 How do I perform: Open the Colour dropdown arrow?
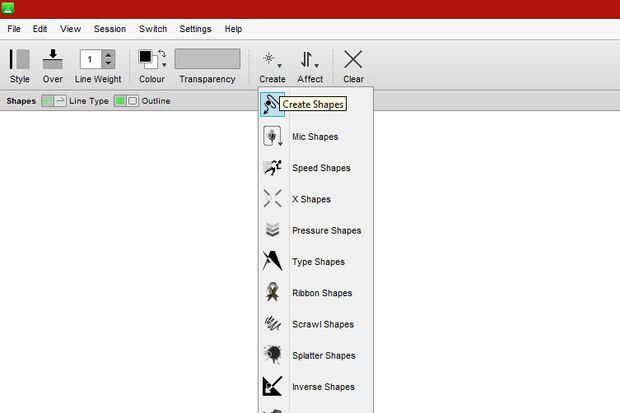point(164,64)
